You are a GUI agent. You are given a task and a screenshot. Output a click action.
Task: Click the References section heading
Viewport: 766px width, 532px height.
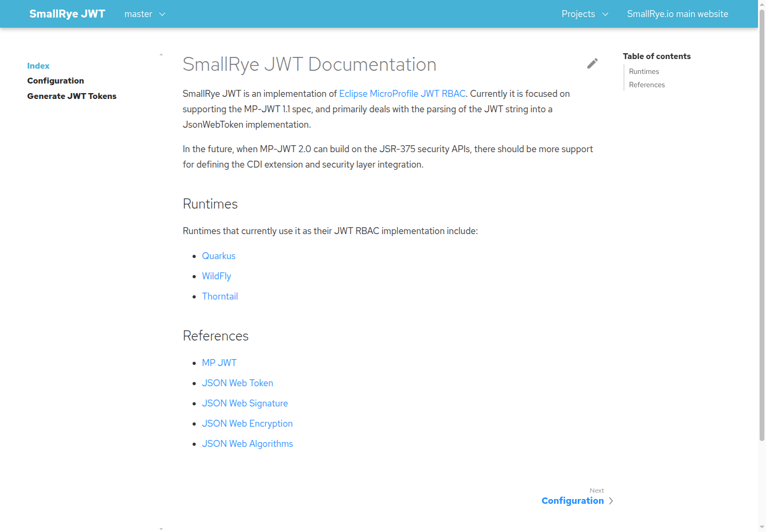click(215, 336)
